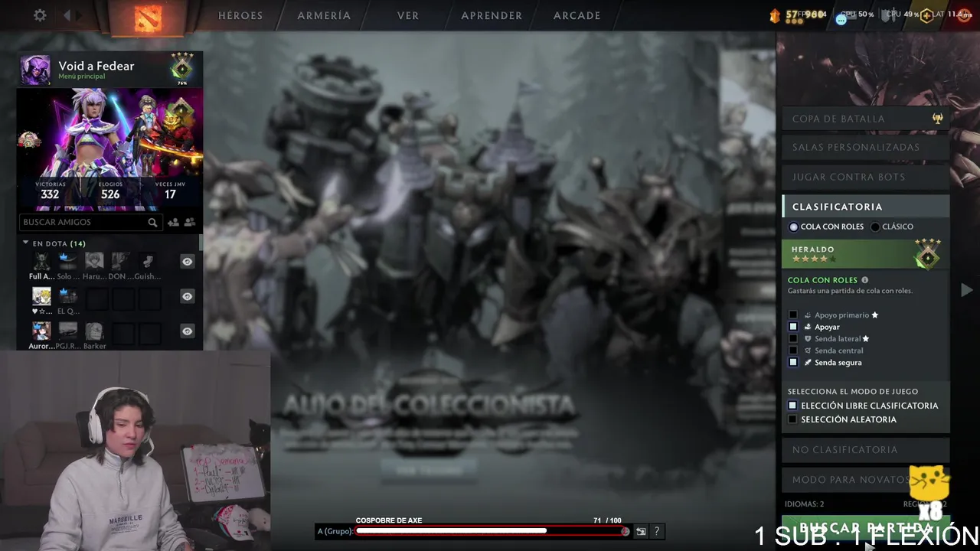Click the friends search magnifier icon

[x=152, y=223]
